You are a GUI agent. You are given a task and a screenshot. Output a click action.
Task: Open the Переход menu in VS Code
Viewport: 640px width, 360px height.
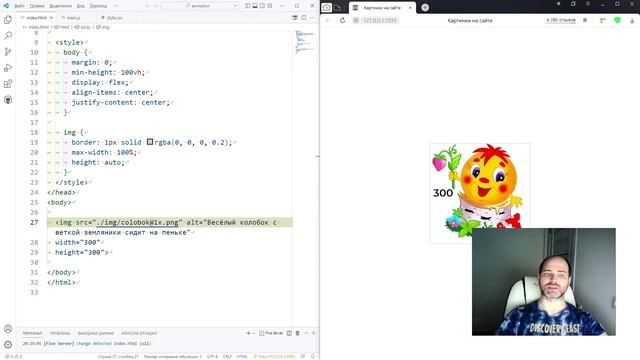[98, 6]
